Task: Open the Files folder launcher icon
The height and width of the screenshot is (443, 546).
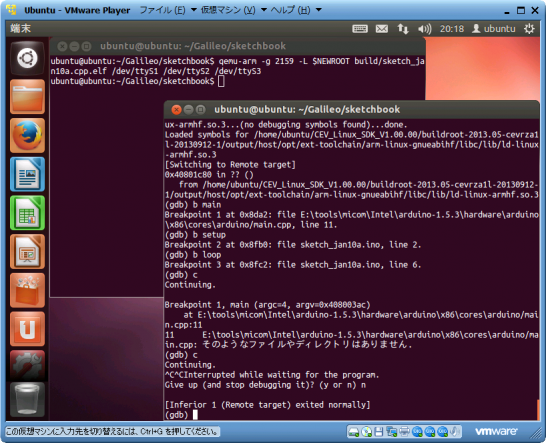Action: tap(27, 96)
